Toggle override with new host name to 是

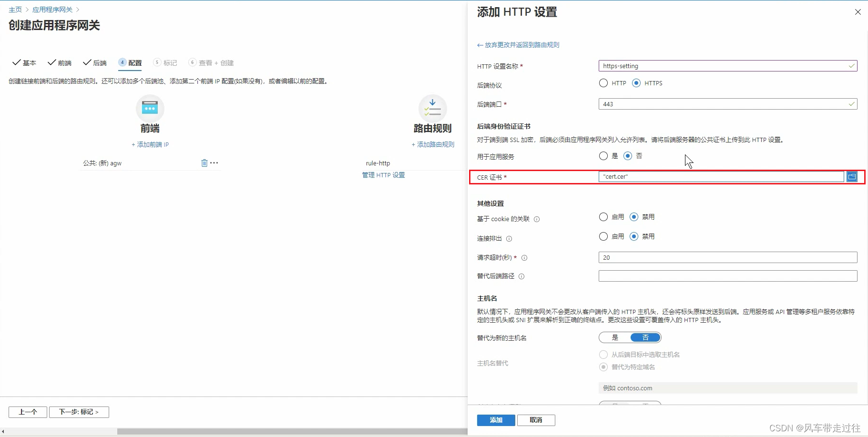click(615, 337)
